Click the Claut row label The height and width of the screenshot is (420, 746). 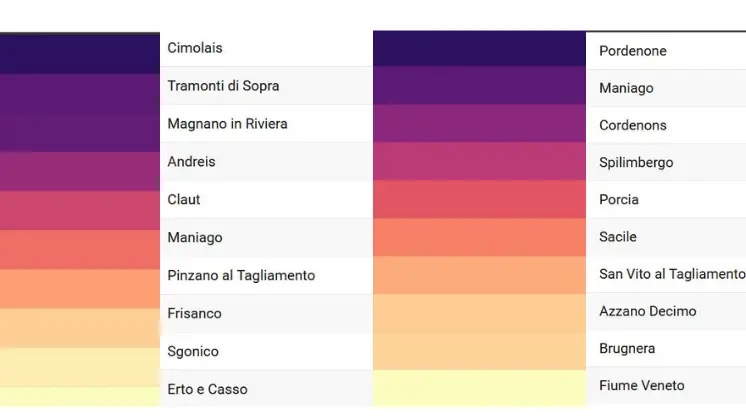[x=184, y=200]
